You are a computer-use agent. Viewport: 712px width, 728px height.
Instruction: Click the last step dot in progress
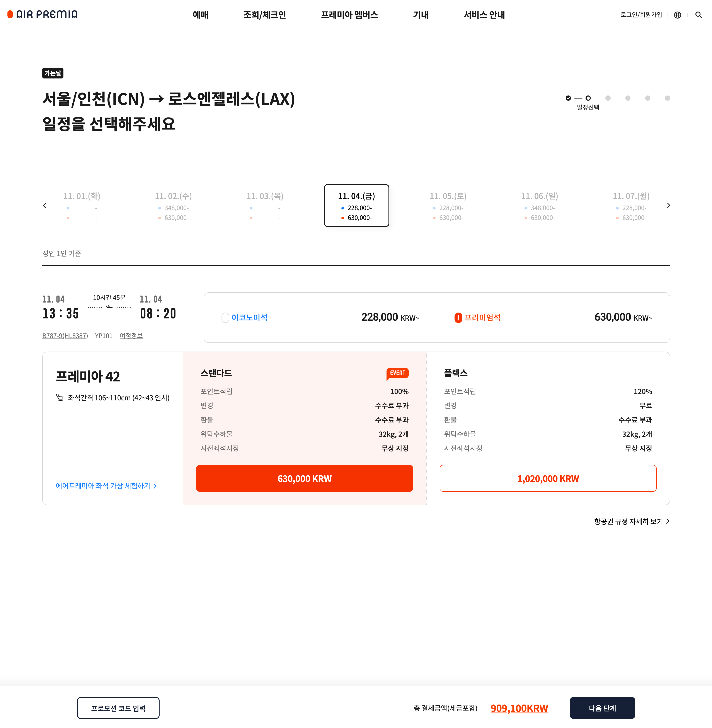[667, 98]
